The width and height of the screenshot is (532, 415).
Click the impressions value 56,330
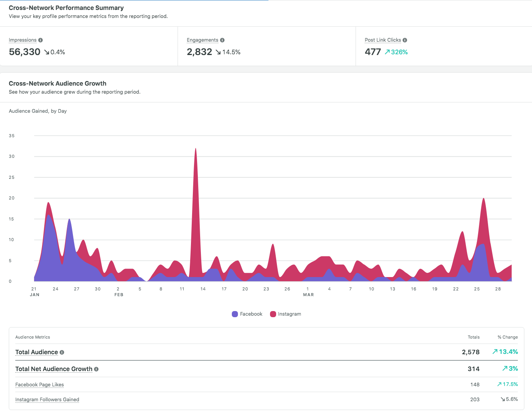(x=24, y=52)
